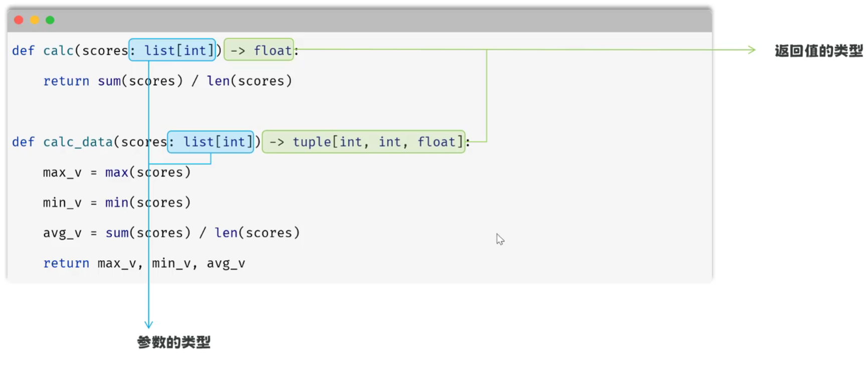Click the 'def' before calc_data
Image resolution: width=868 pixels, height=387 pixels.
click(x=23, y=142)
